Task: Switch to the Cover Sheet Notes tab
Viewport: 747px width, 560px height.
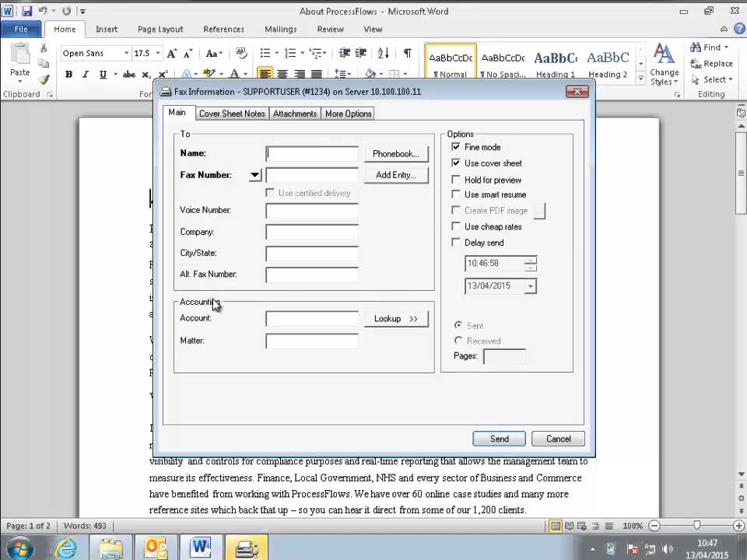Action: click(232, 114)
